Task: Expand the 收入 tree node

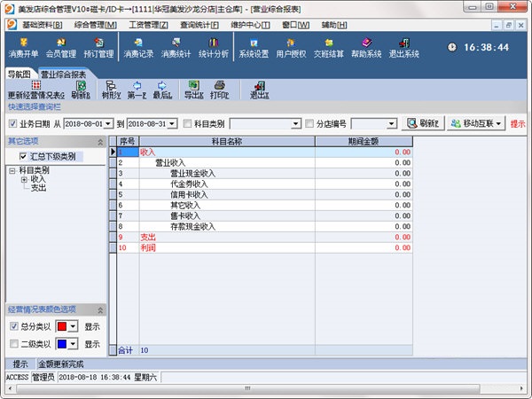Action: coord(24,179)
